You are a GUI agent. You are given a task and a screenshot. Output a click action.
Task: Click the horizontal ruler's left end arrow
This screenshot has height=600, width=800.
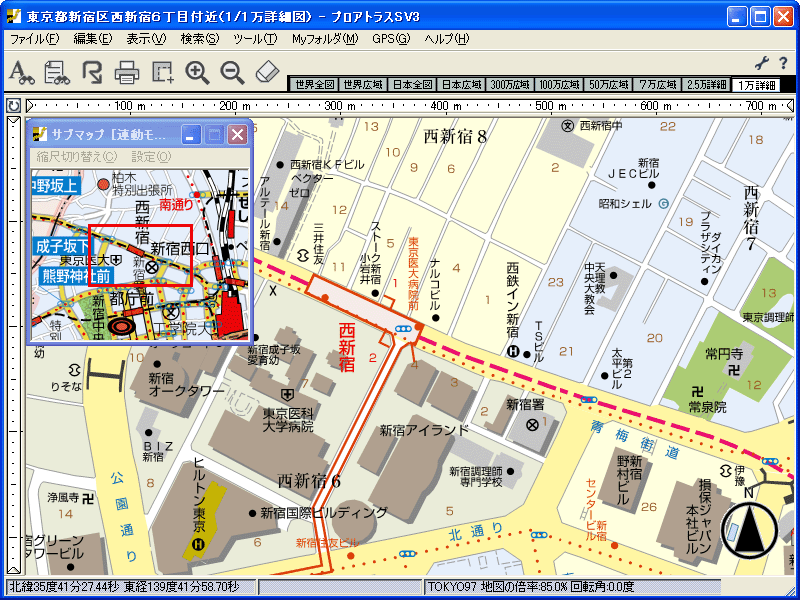tap(30, 106)
